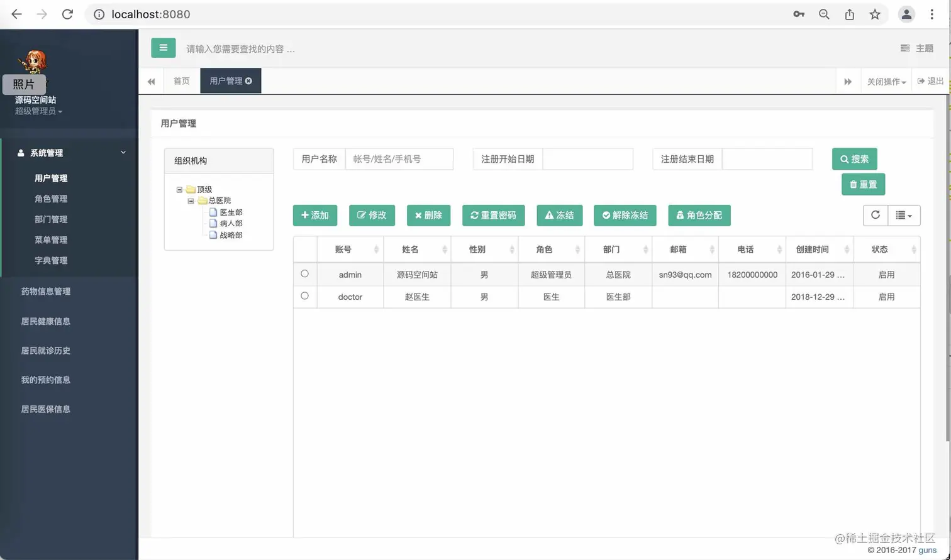The height and width of the screenshot is (560, 951).
Task: Click the left double-arrow tab scroller icon
Action: click(x=151, y=81)
